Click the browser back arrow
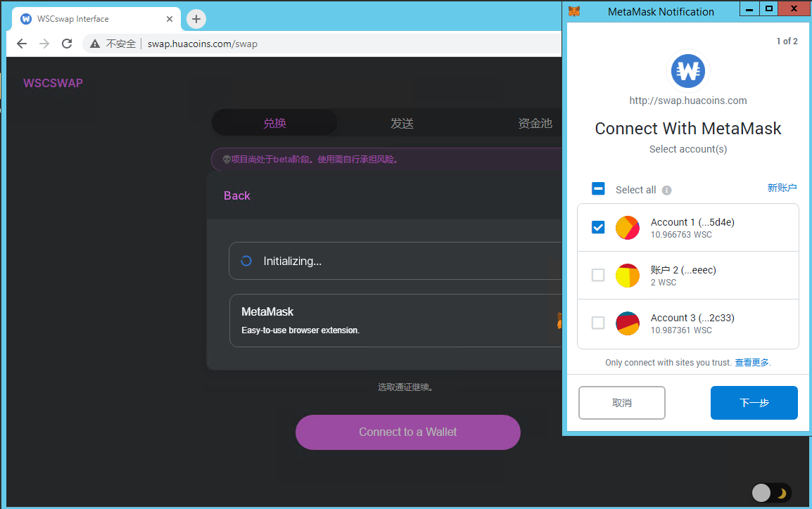The height and width of the screenshot is (509, 812). coord(22,44)
